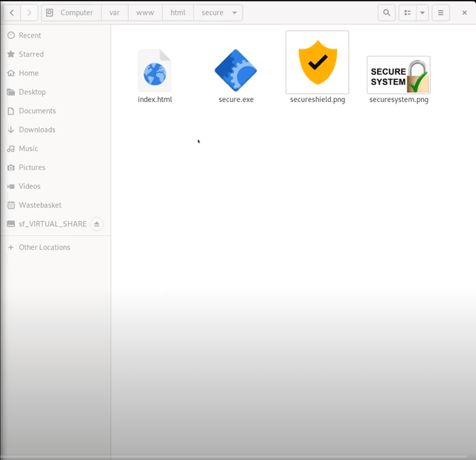Eject the sf_VIRTUAL_SHARE drive
This screenshot has width=476, height=460.
coord(97,224)
